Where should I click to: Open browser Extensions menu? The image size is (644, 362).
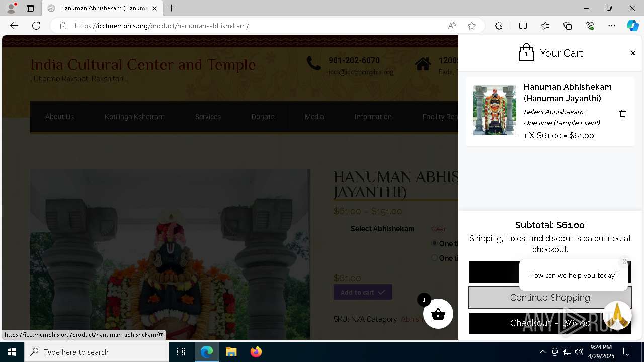[x=499, y=26]
